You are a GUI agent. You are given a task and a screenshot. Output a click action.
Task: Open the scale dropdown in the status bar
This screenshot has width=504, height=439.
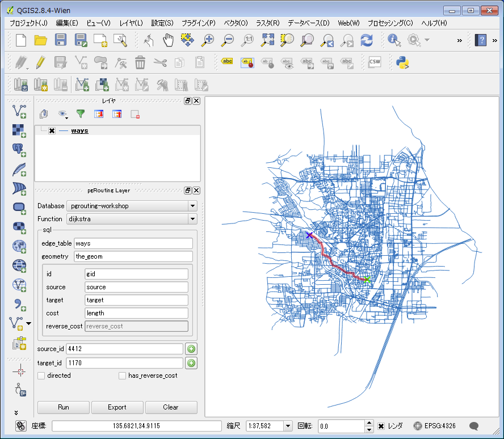(287, 425)
